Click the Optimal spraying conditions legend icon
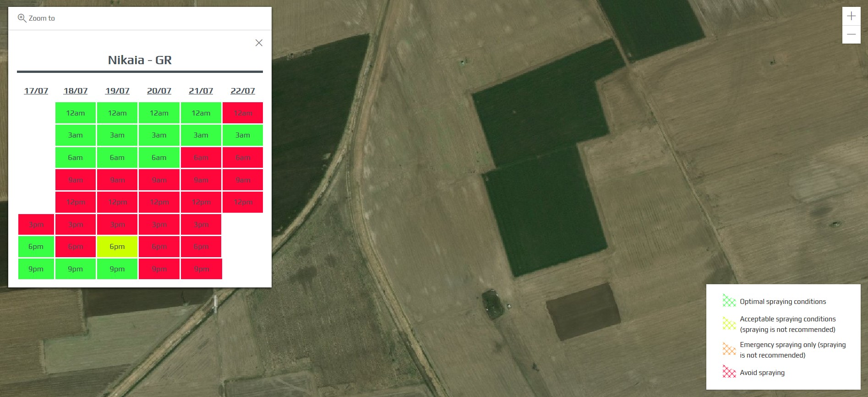 [729, 301]
